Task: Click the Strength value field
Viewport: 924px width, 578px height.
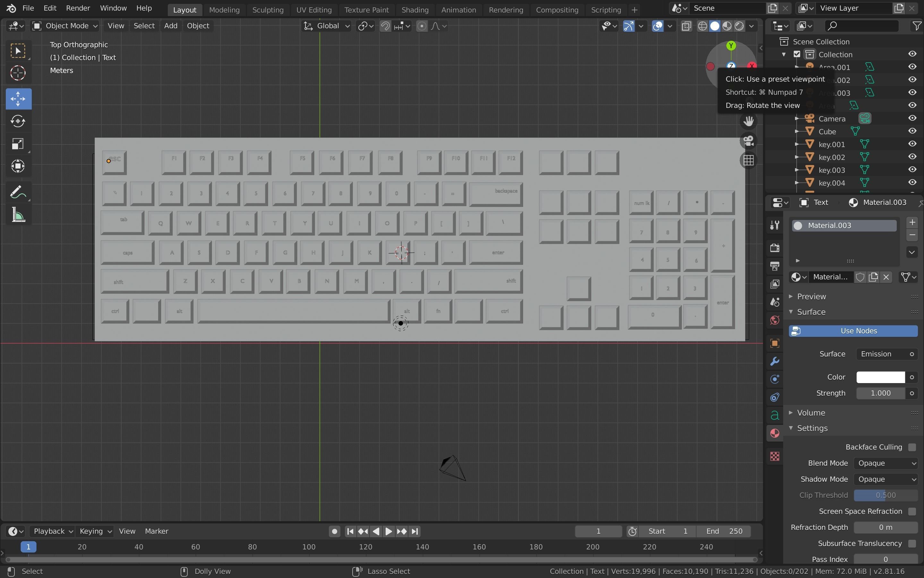Action: pos(880,393)
